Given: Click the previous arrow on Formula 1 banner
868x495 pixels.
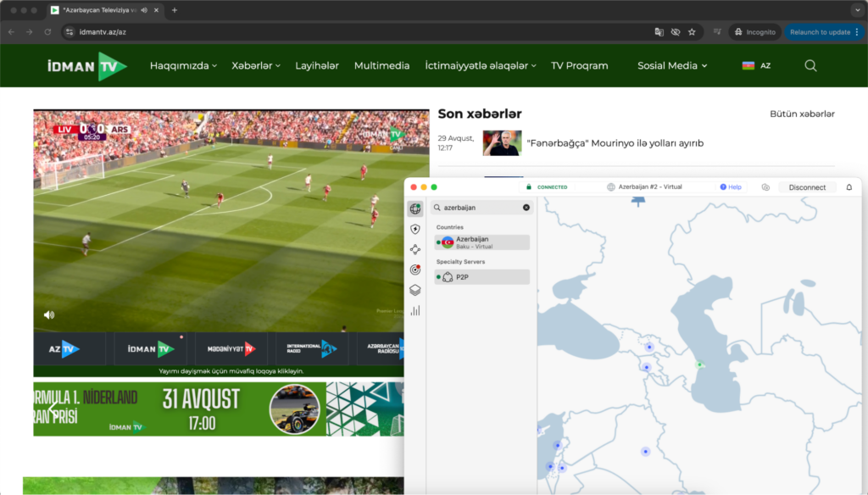Looking at the screenshot, I should click(x=52, y=409).
